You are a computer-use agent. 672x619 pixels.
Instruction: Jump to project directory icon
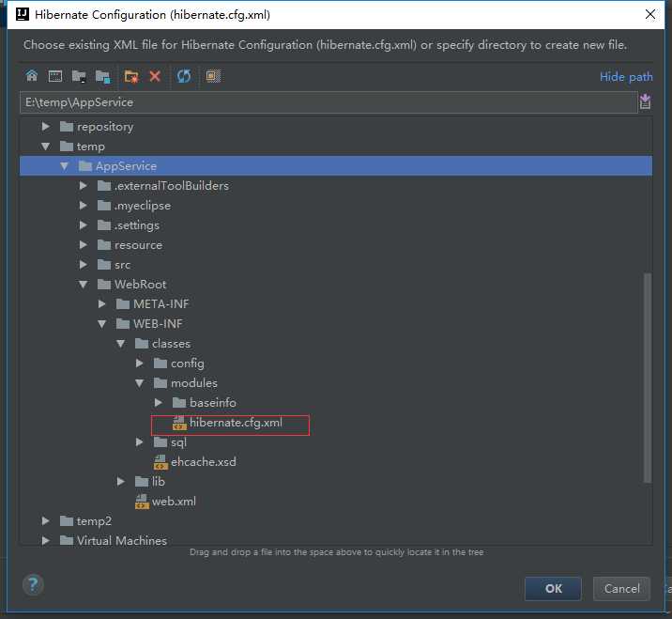[79, 76]
